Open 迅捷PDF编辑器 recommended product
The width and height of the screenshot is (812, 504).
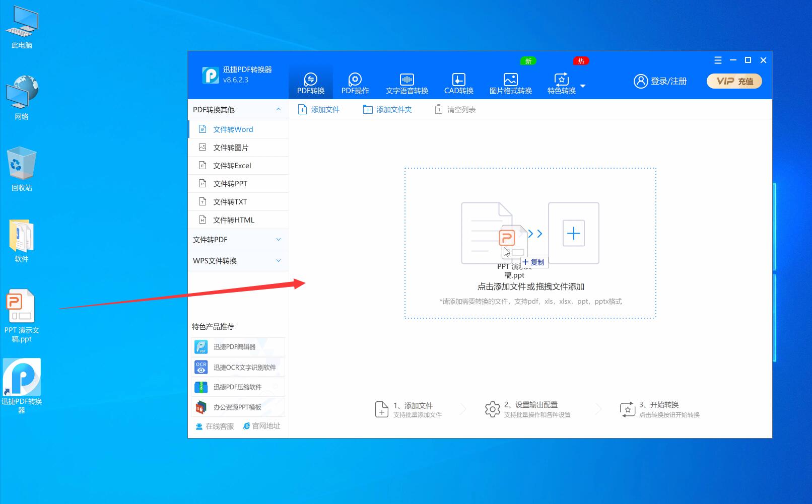(238, 347)
